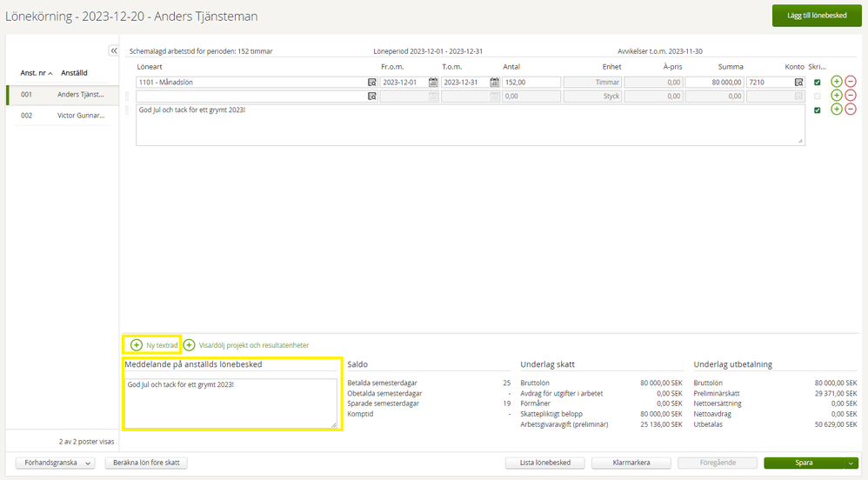868x480 pixels.
Task: Sort by Anst. nr column header
Action: click(37, 73)
